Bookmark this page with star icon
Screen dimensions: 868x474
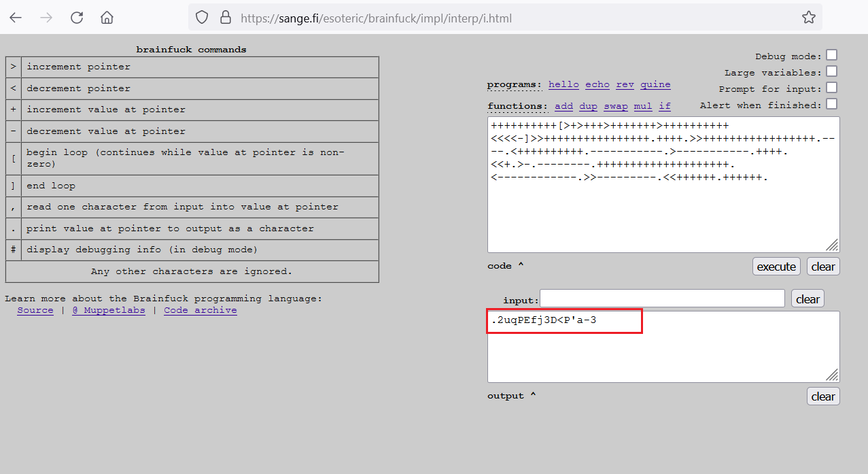pos(808,18)
